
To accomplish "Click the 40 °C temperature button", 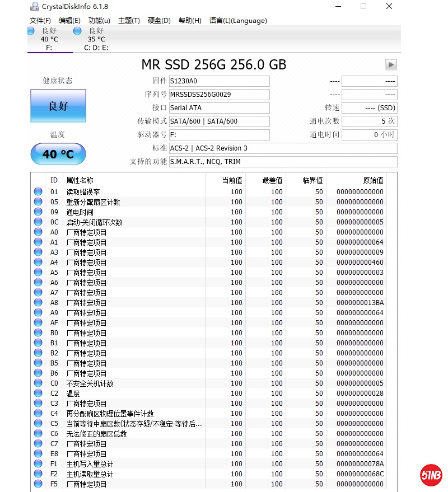I will point(58,154).
